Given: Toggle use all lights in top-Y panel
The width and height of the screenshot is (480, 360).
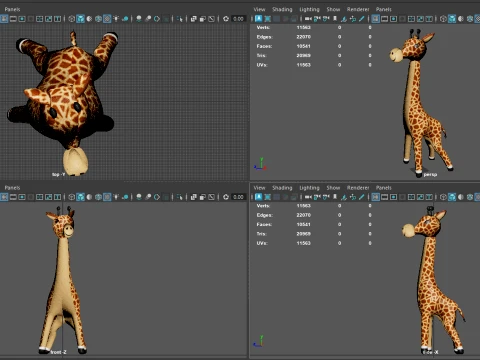Looking at the screenshot, I should pyautogui.click(x=116, y=19).
